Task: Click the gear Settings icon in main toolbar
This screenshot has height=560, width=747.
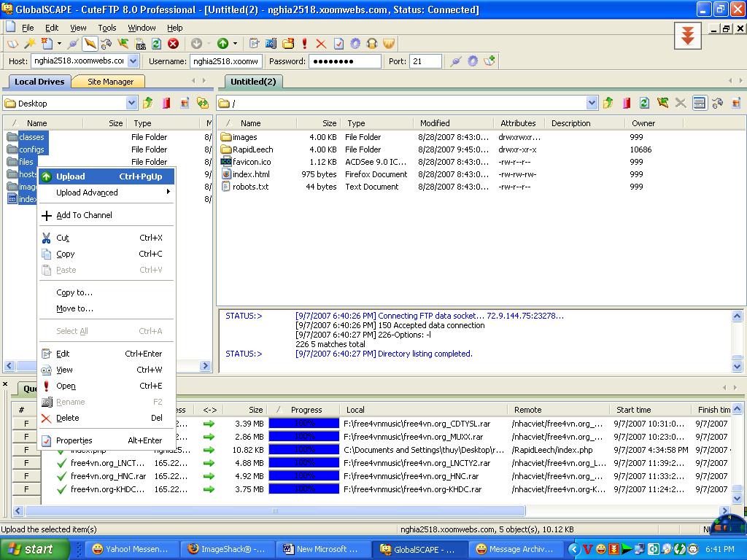Action: (355, 44)
